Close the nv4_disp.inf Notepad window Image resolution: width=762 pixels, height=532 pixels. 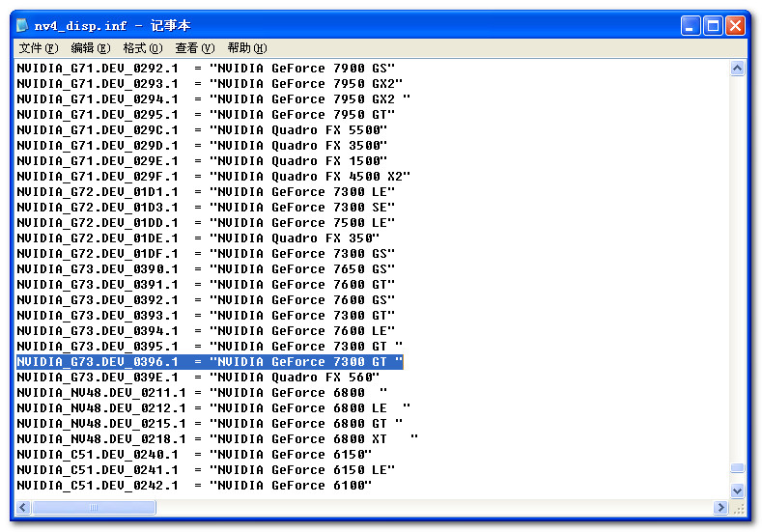[x=735, y=26]
